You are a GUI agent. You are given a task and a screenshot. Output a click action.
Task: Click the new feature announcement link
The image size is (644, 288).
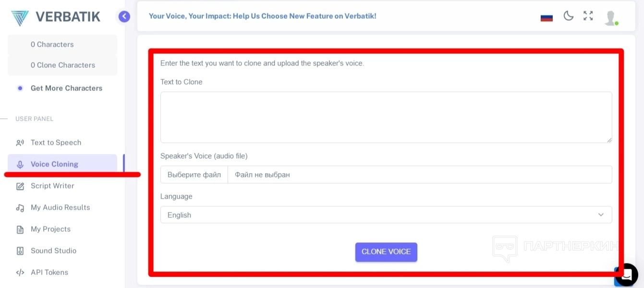[262, 16]
